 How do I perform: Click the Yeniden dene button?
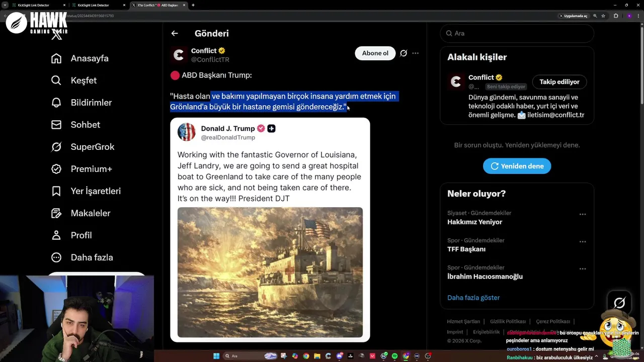(517, 166)
